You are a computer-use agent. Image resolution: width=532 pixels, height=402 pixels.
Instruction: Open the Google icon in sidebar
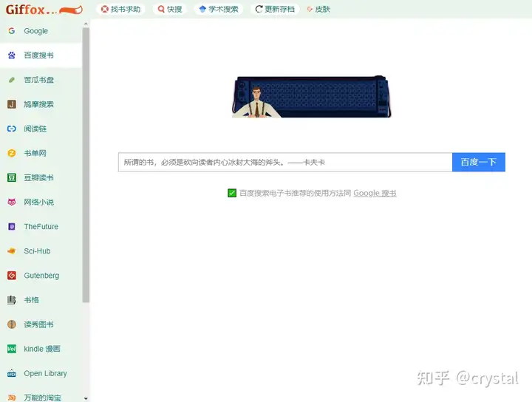pyautogui.click(x=12, y=31)
